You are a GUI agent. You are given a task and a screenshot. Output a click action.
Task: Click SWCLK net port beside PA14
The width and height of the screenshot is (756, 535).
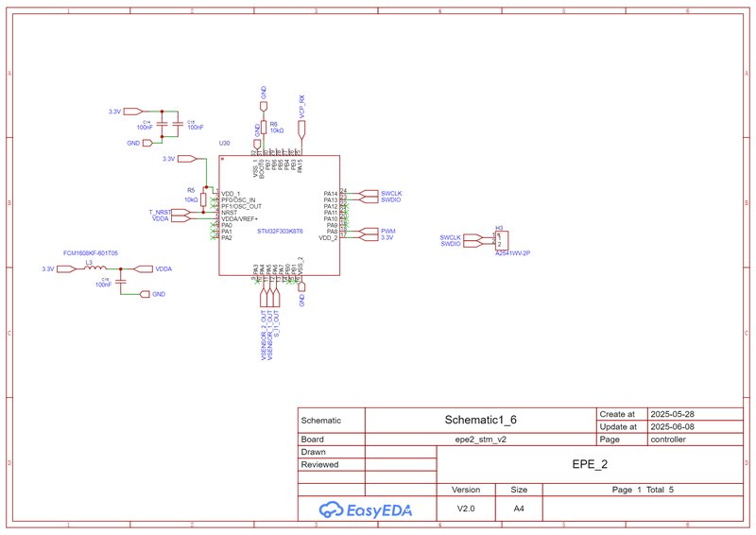tap(369, 194)
